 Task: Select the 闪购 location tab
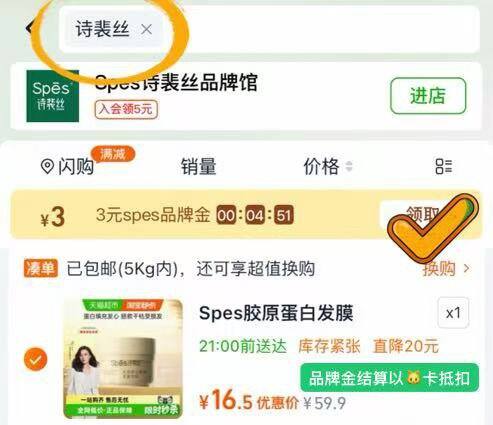[68, 166]
